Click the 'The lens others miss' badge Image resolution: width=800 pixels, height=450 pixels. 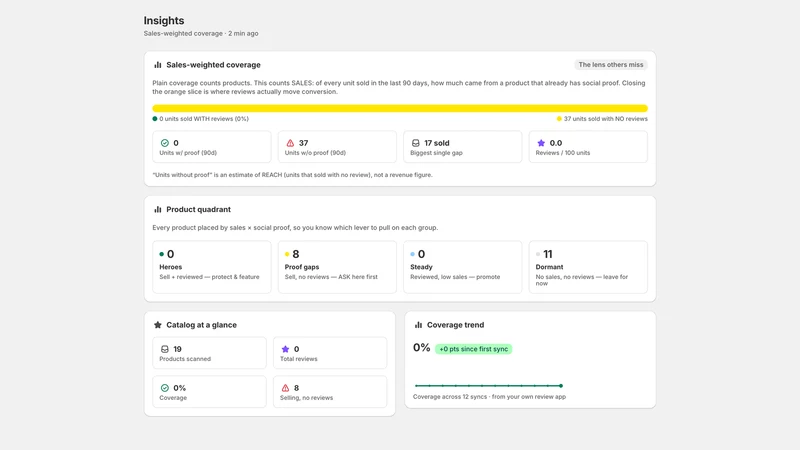point(611,65)
